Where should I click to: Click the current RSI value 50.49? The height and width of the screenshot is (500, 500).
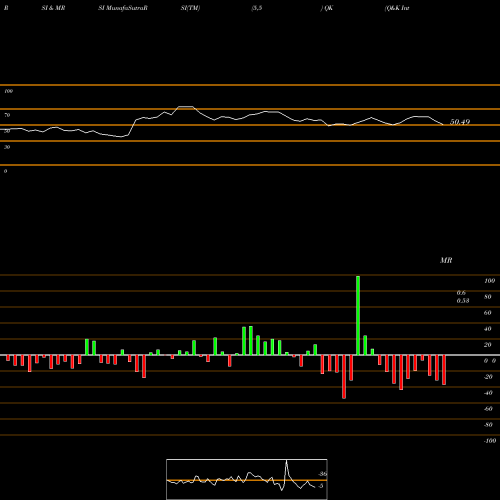coord(460,122)
